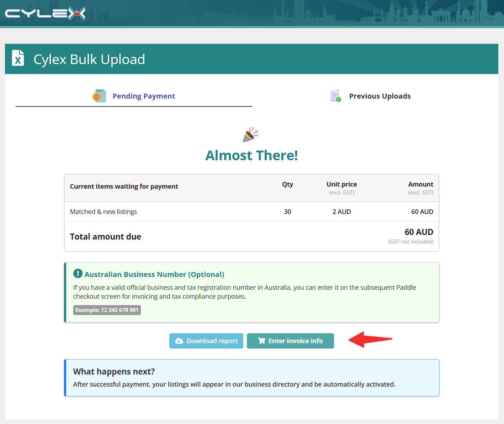504x424 pixels.
Task: Click the What happens next? info box
Action: click(x=251, y=378)
